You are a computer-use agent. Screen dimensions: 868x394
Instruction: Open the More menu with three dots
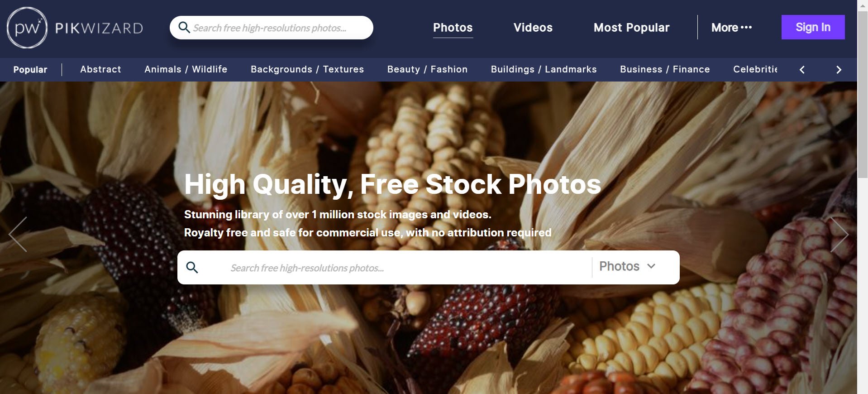(731, 28)
